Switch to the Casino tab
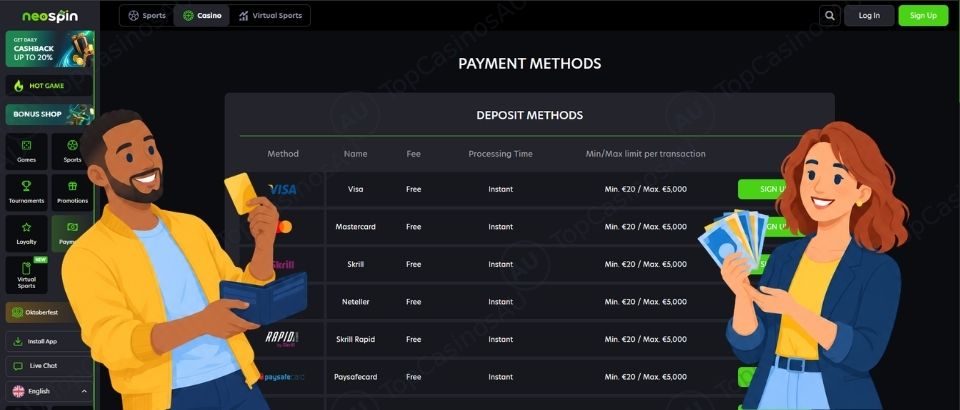Viewport: 960px width, 410px height. [x=201, y=16]
